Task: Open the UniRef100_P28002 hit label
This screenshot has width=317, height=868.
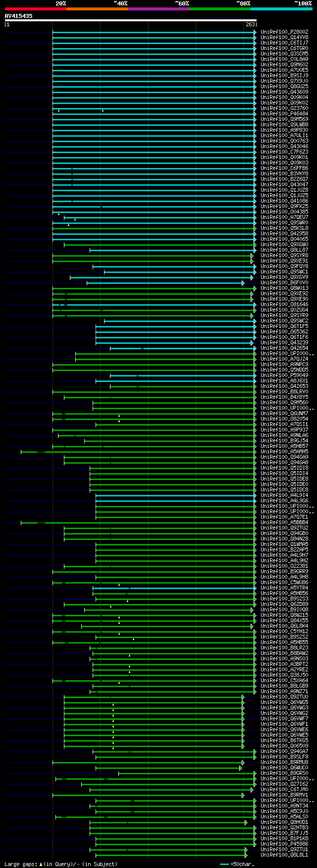Action: click(284, 32)
